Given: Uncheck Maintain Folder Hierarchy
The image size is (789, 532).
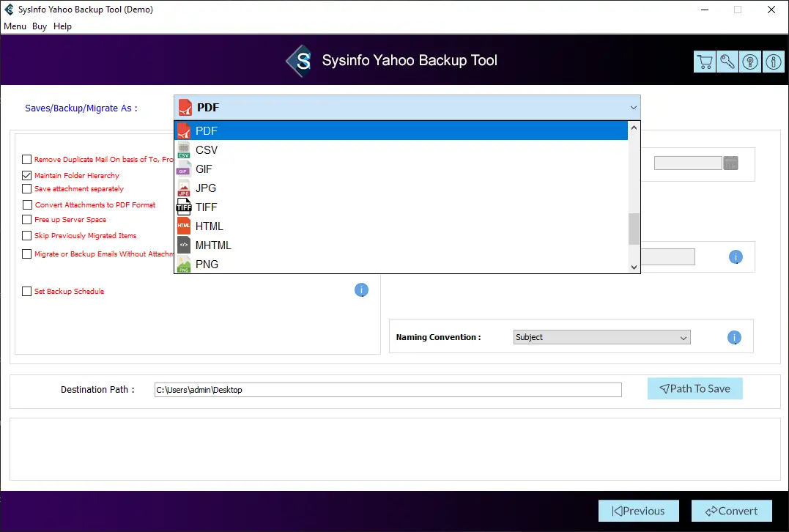Looking at the screenshot, I should [x=27, y=176].
